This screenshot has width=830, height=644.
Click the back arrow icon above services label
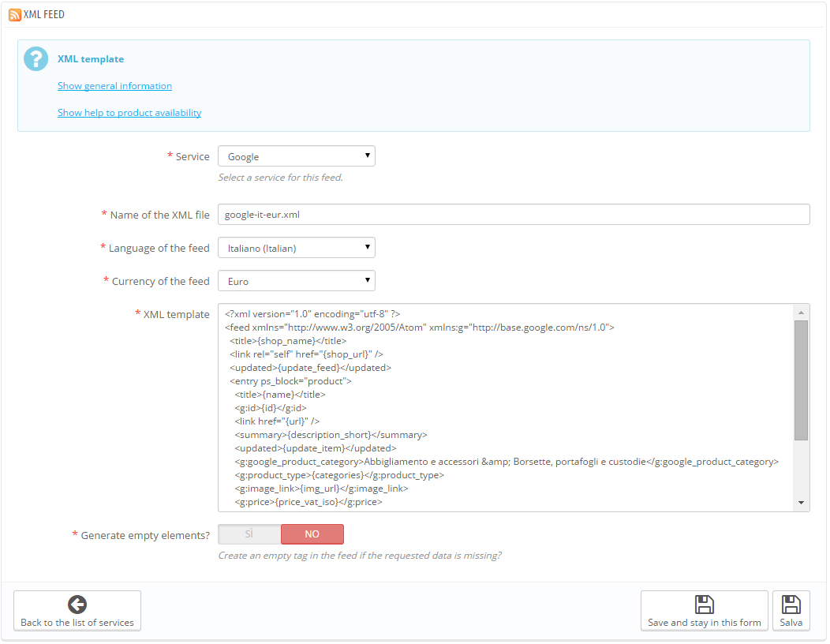click(77, 604)
